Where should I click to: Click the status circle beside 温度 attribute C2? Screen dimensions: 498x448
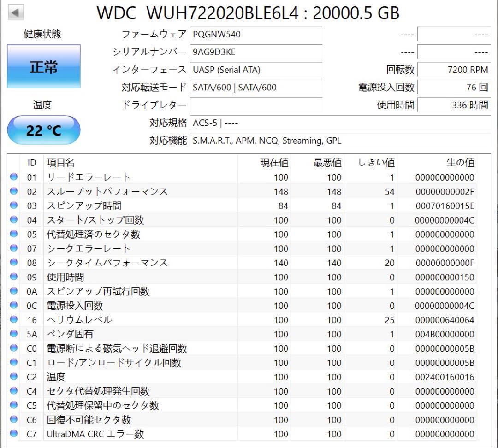[x=14, y=377]
